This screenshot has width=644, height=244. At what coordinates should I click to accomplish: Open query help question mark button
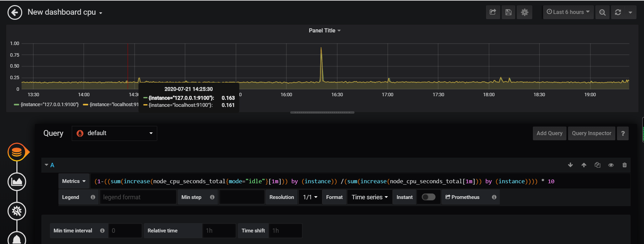pyautogui.click(x=623, y=133)
